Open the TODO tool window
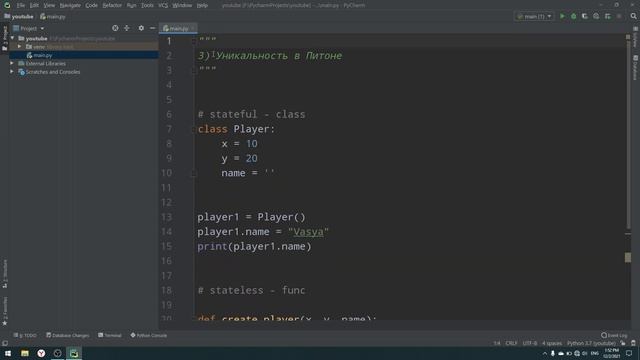 coord(24,335)
